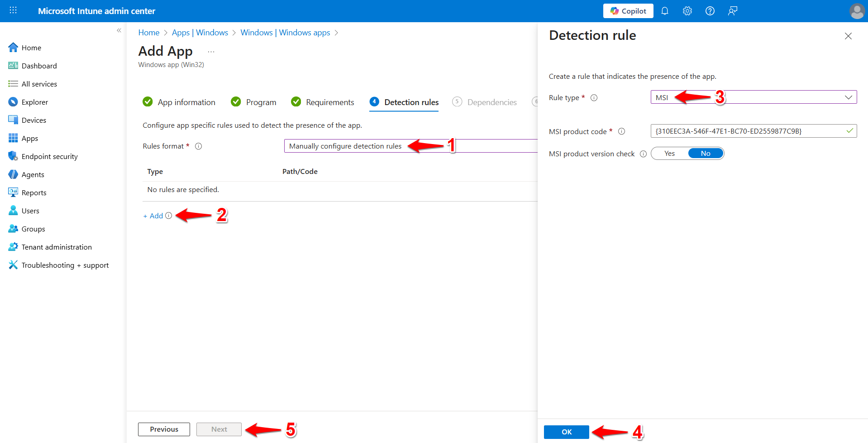Click the Home breadcrumb link

[x=149, y=33]
